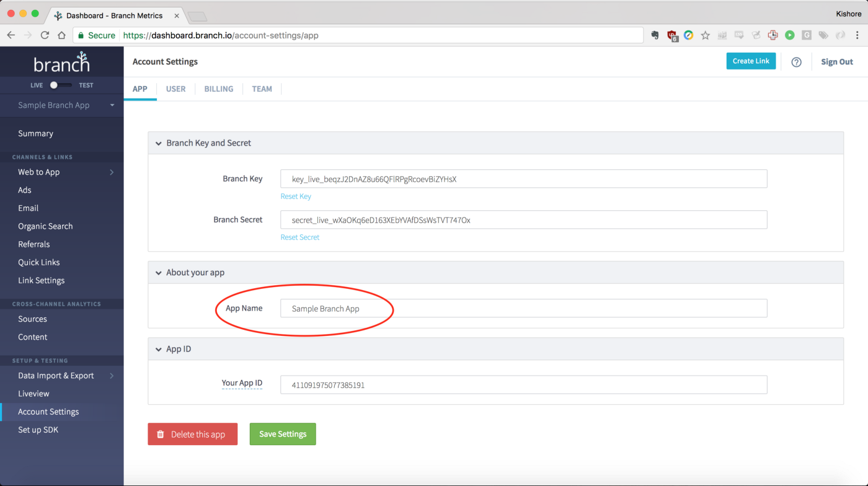Bookmark this page with the star icon
This screenshot has height=486, width=868.
tap(706, 35)
